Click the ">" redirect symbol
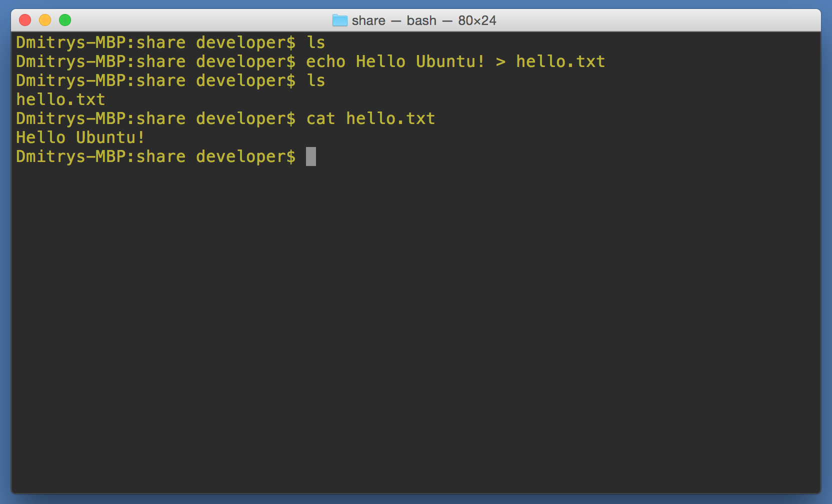The image size is (832, 504). (500, 61)
